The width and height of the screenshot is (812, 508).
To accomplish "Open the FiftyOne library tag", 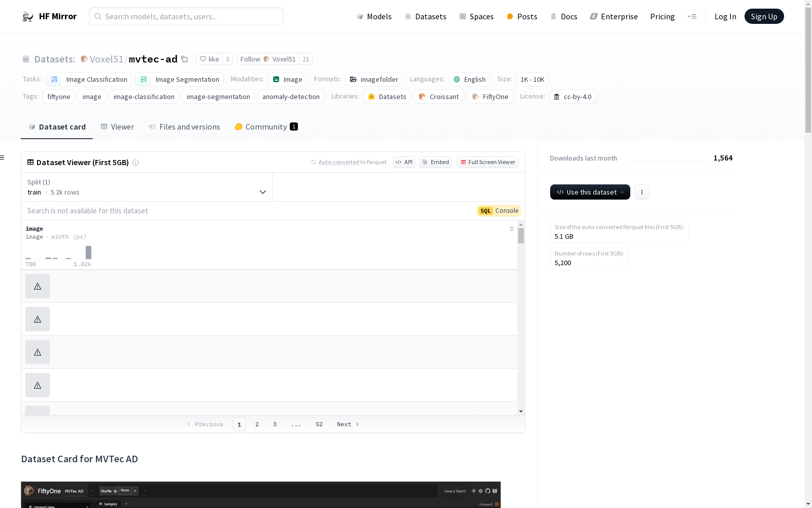I will (490, 97).
